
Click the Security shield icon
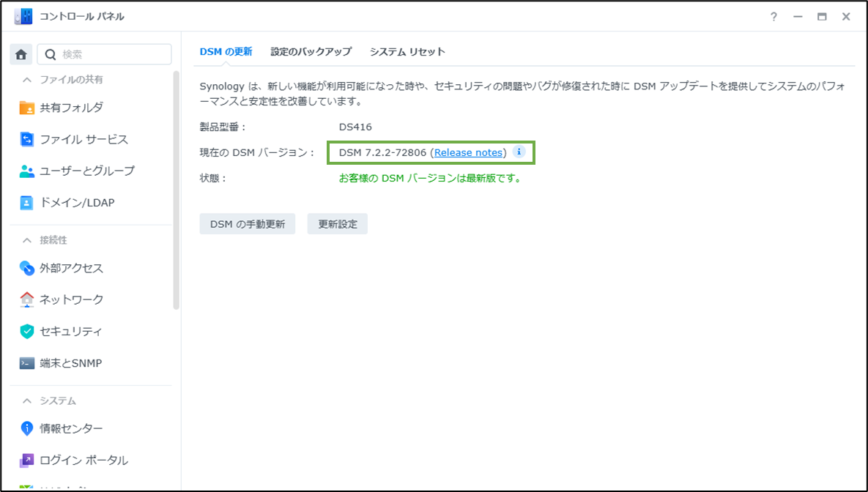tap(26, 332)
